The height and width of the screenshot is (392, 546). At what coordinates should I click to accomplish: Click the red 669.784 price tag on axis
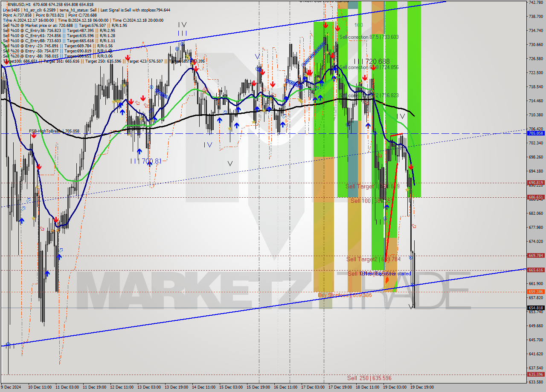536,256
